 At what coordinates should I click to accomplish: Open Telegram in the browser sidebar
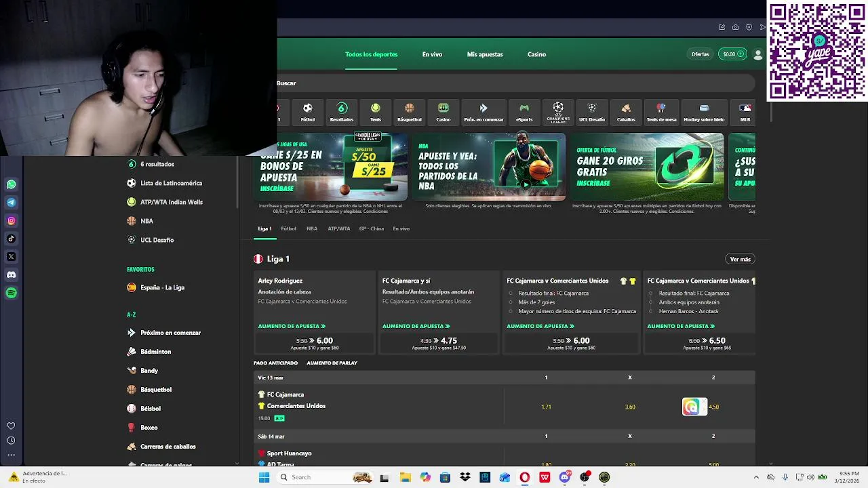[12, 202]
